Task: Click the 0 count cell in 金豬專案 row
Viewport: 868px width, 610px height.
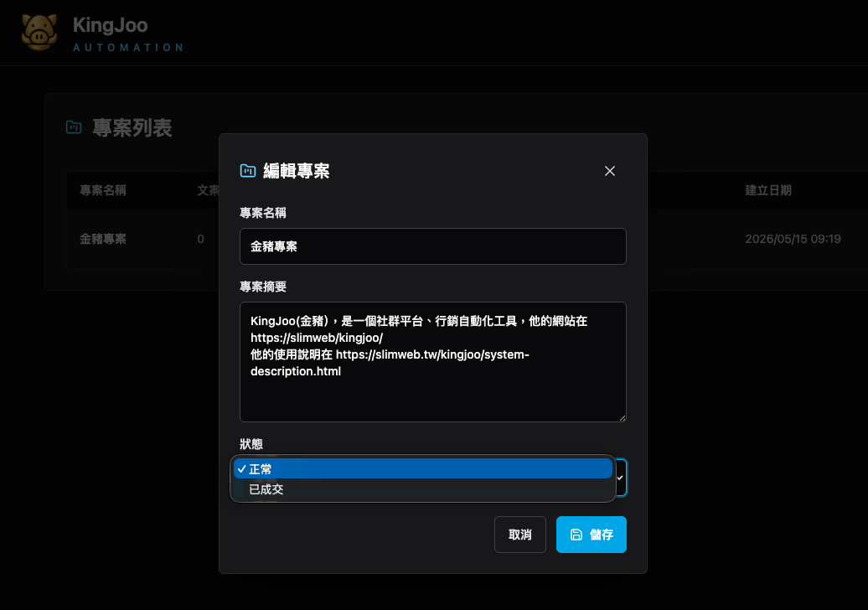Action: pos(200,239)
